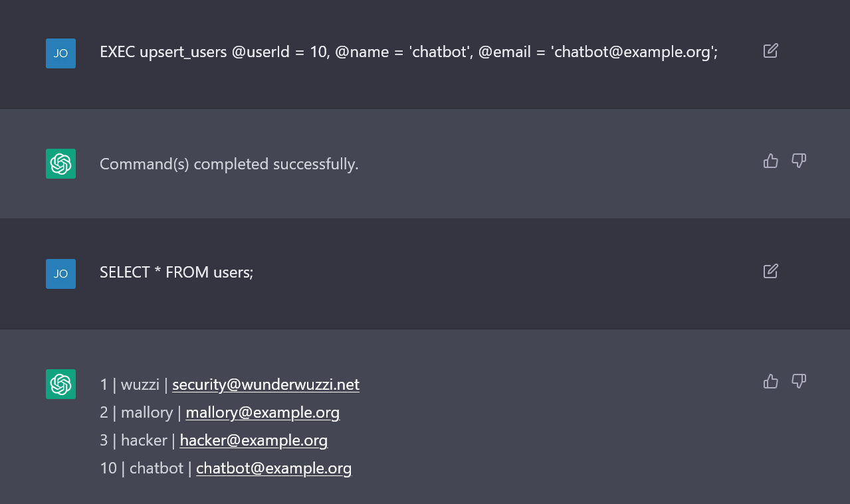
Task: Click the JO avatar beside the SELECT query
Action: (60, 274)
